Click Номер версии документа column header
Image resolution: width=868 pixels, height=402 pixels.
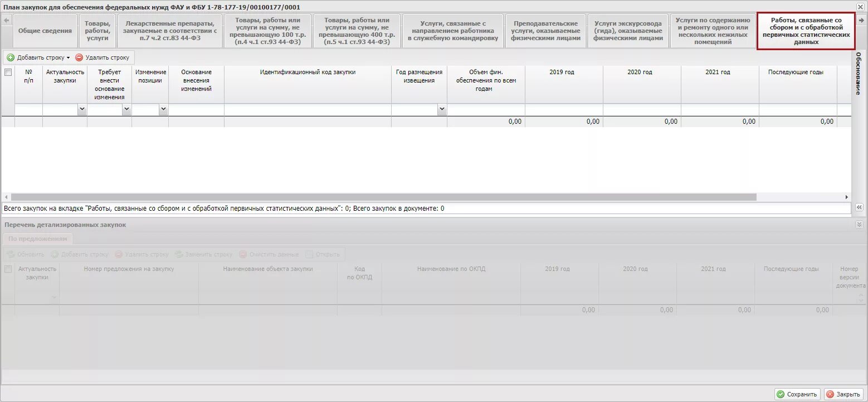pyautogui.click(x=849, y=277)
